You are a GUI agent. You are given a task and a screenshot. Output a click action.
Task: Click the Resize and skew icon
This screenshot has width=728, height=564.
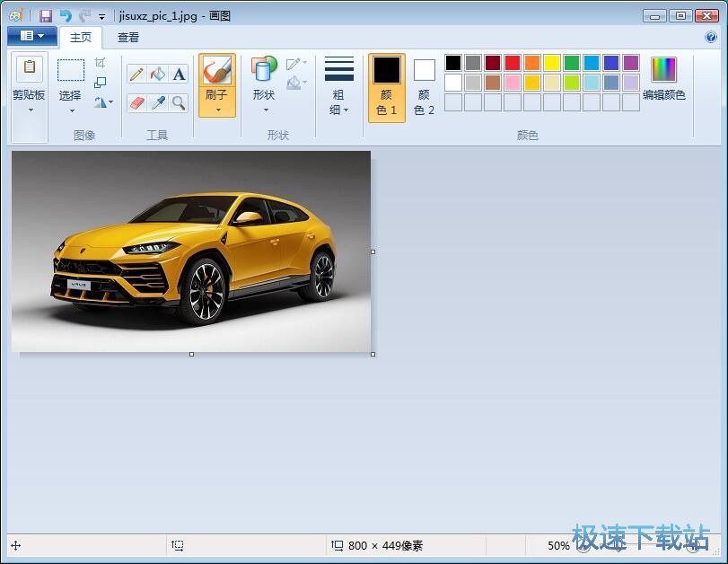100,83
